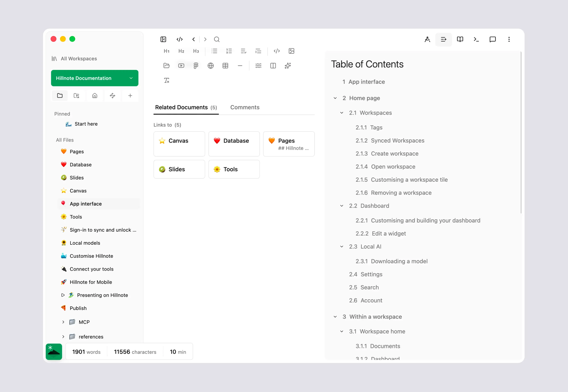568x392 pixels.
Task: Open the three-dot more menu
Action: pyautogui.click(x=509, y=39)
